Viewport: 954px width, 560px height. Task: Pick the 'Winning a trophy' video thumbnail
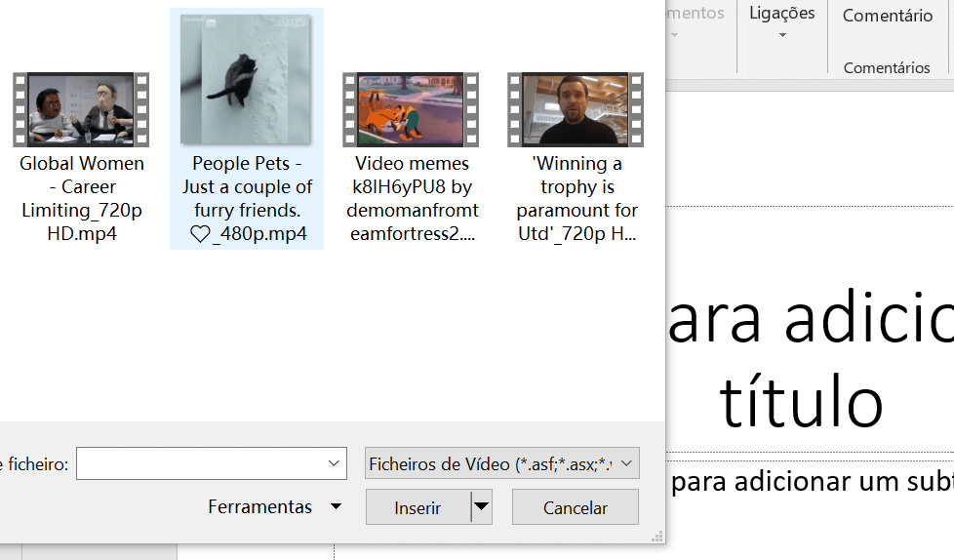[576, 109]
